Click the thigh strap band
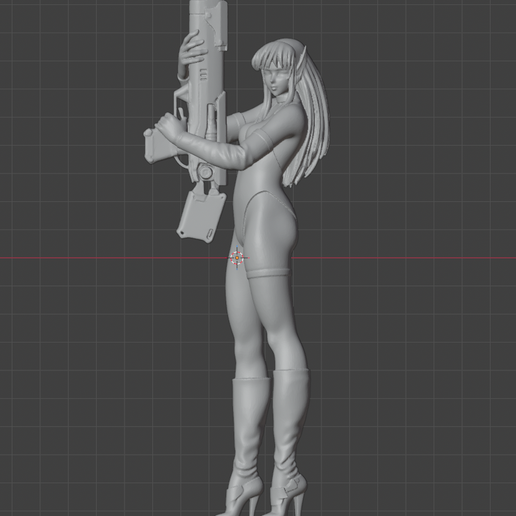This screenshot has width=516, height=516. [x=268, y=273]
